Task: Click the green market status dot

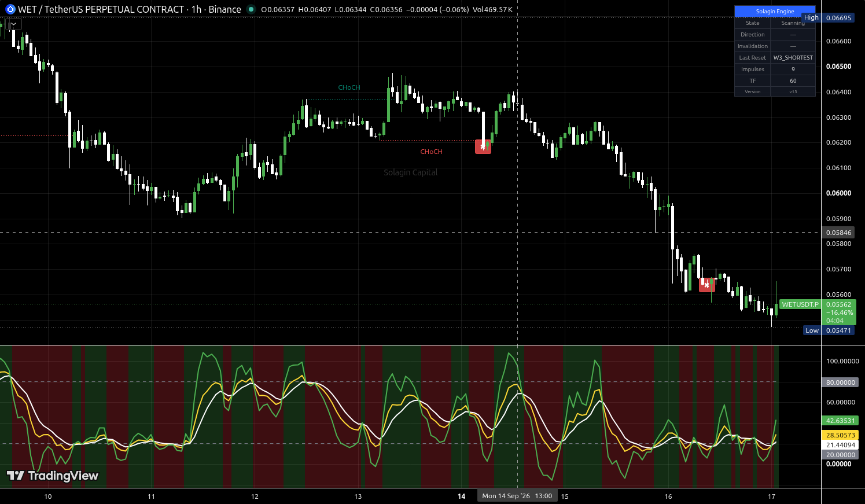Action: (251, 9)
